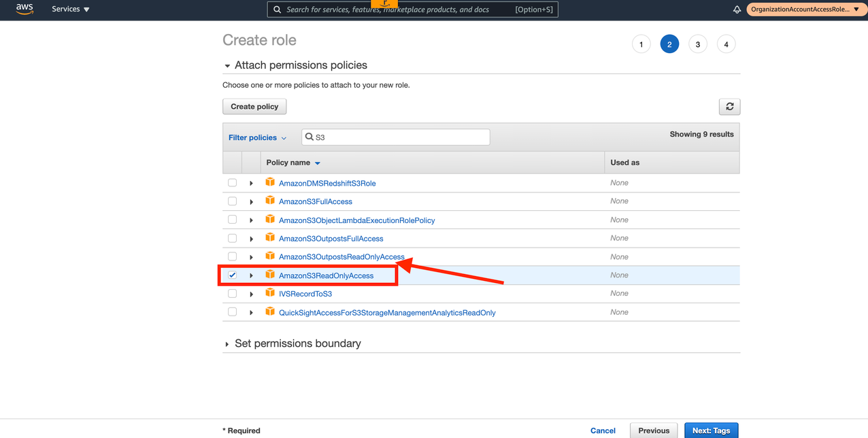Check the QuickSightAccessForS3StorageManagementAnalyticsReadOnly checkbox

coord(232,312)
